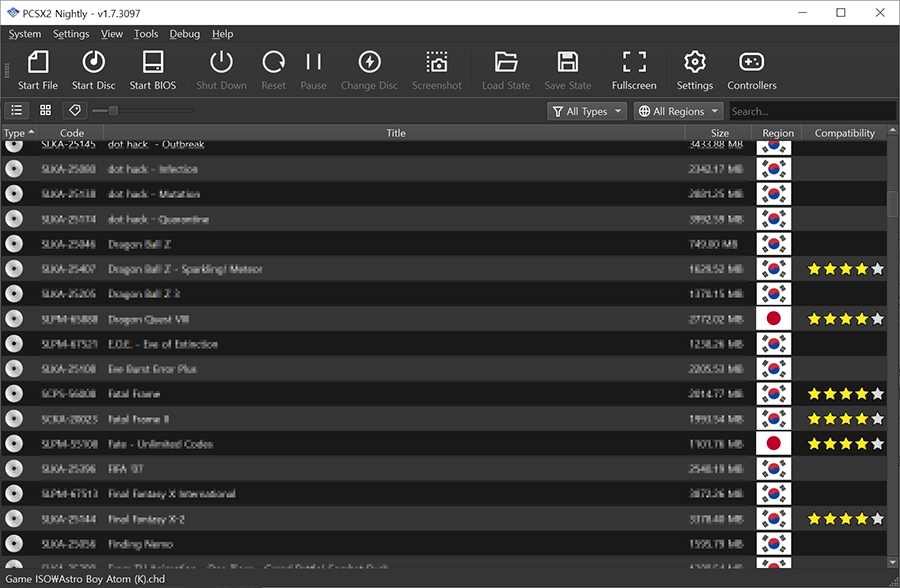Image resolution: width=900 pixels, height=588 pixels.
Task: Click Astro Boy Atom status bar text
Action: pyautogui.click(x=85, y=579)
